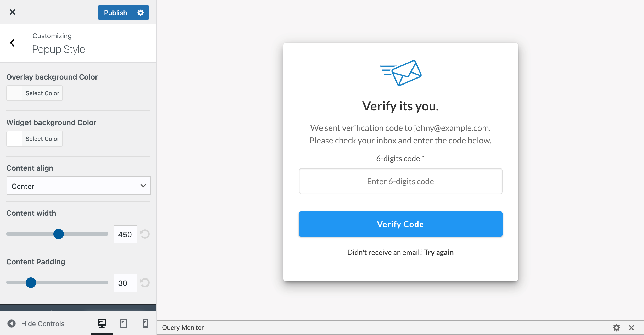
Task: Click the Try again link
Action: [x=439, y=252]
